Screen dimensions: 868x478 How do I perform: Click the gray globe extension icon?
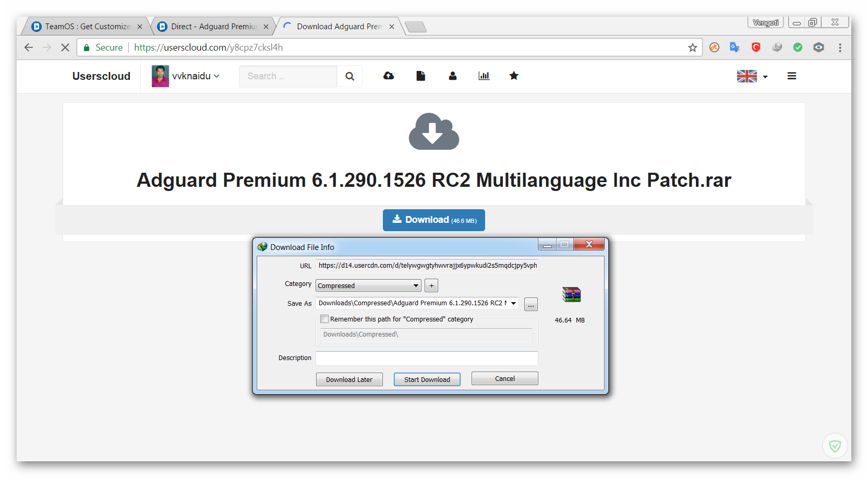click(x=777, y=47)
